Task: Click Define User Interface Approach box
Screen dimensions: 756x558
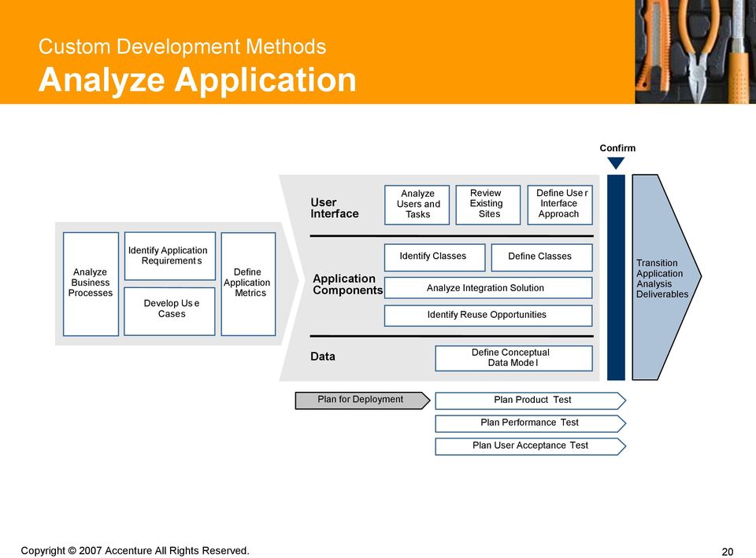Action: (560, 205)
